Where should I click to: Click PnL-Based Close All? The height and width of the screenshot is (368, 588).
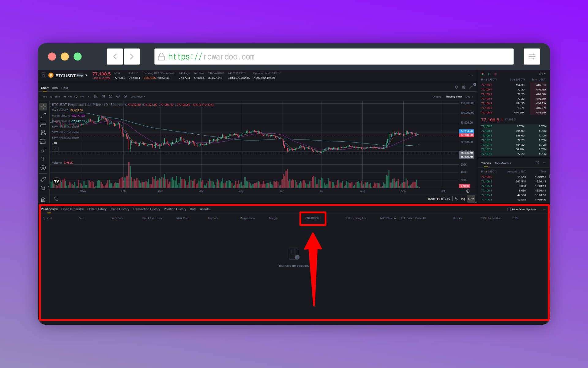click(x=413, y=218)
